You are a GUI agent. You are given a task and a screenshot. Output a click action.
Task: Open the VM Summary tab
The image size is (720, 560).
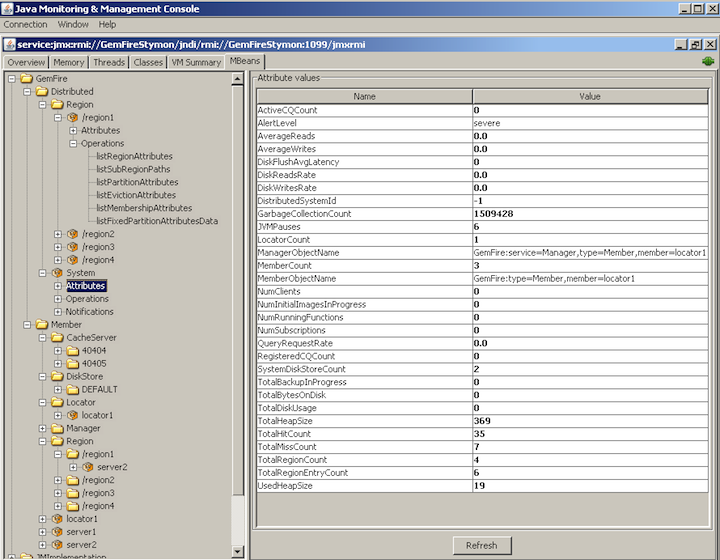click(x=196, y=62)
